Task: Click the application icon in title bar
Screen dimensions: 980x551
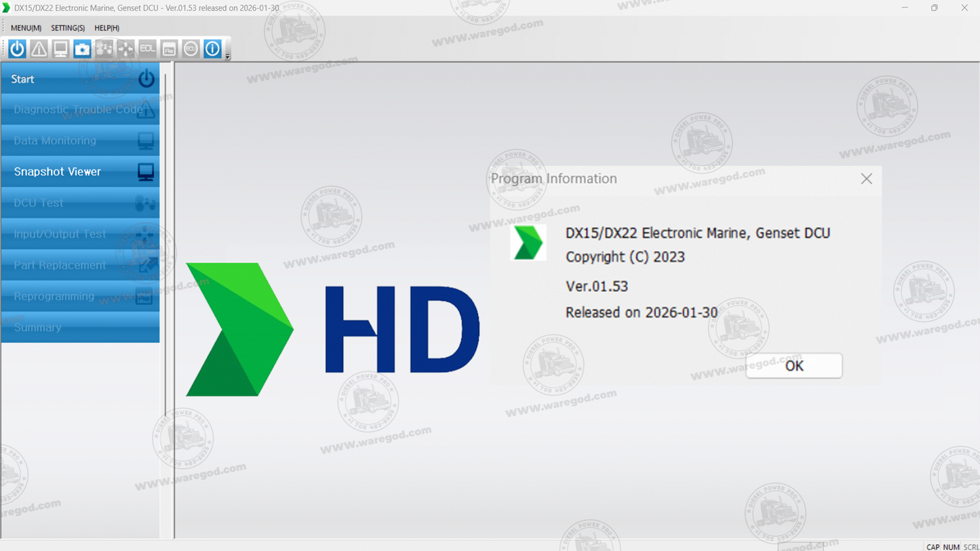Action: 7,8
